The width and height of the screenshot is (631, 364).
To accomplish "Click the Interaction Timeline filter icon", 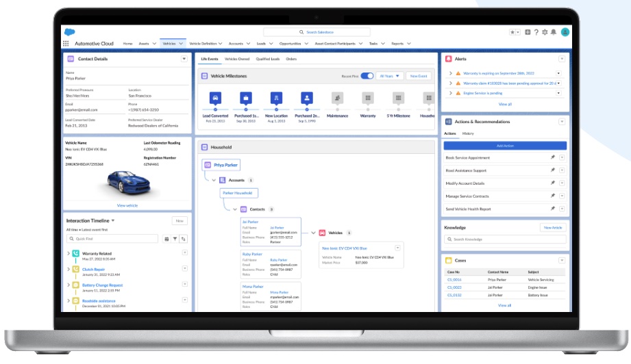I will (175, 239).
